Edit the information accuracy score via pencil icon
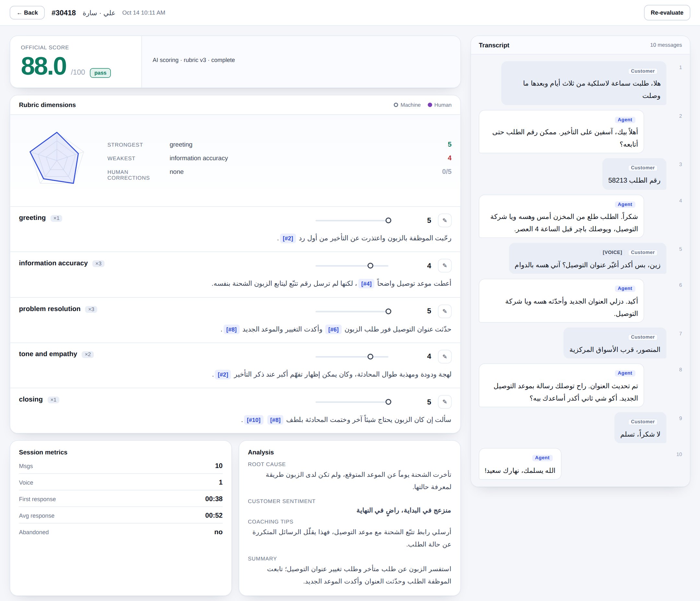700x601 pixels. coord(445,266)
